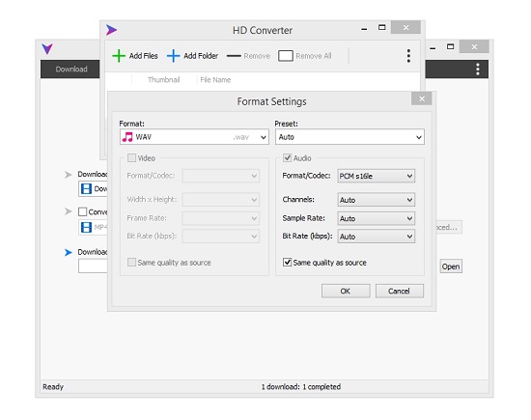Click the Ready status bar text
Image resolution: width=531 pixels, height=420 pixels.
[x=53, y=387]
